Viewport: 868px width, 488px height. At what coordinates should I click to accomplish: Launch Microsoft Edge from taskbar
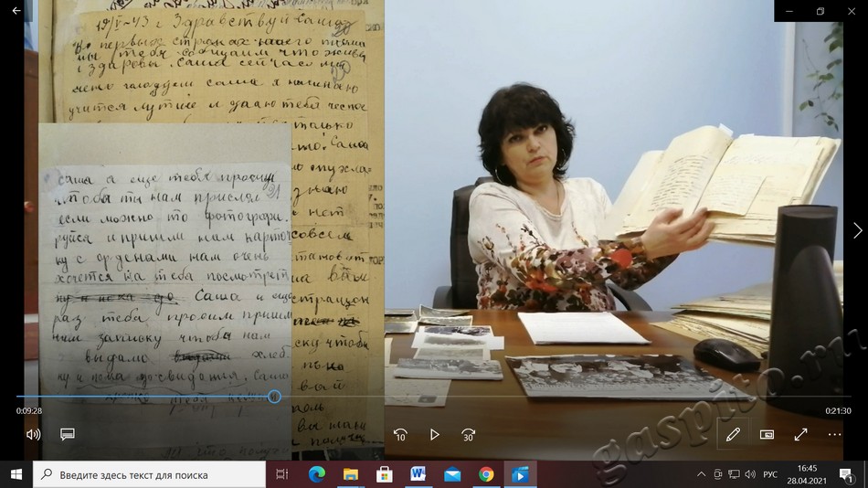point(317,474)
